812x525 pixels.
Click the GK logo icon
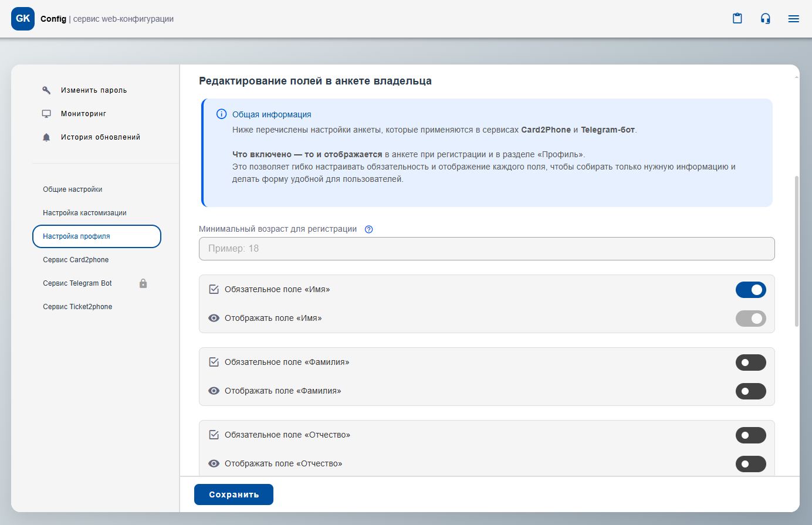point(23,19)
